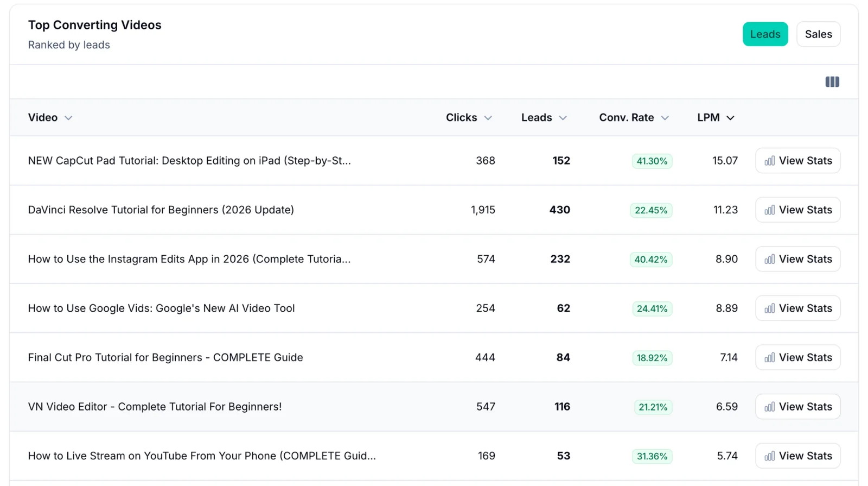Viewport: 868px width, 486px height.
Task: Click the 15.07 LPM value
Action: [725, 161]
